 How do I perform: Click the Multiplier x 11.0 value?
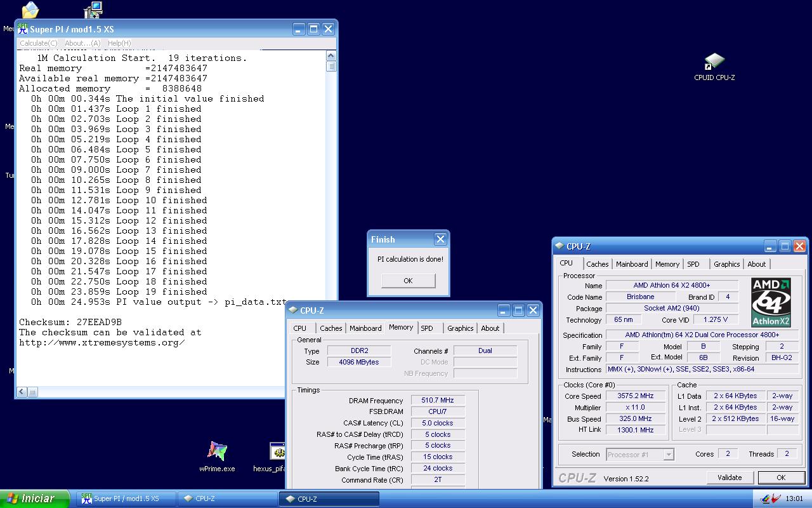pos(635,407)
